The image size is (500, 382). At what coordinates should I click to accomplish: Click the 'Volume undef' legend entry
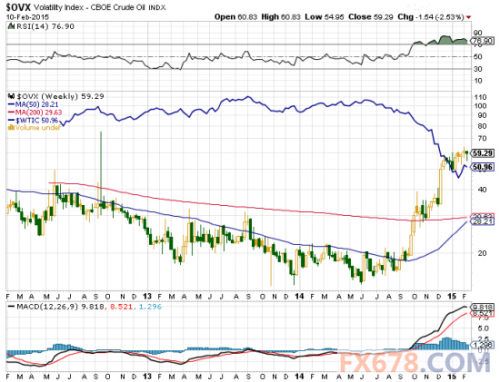pos(34,127)
